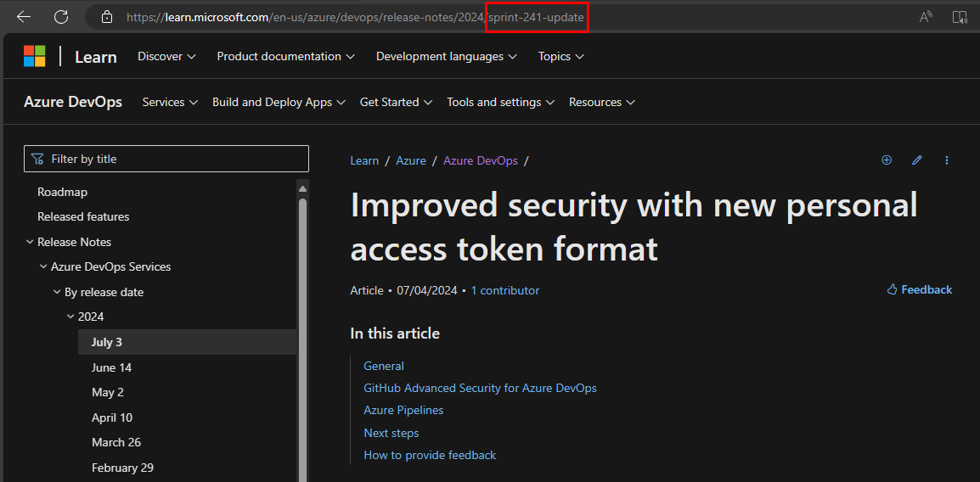Add article to collection plus icon

(887, 160)
